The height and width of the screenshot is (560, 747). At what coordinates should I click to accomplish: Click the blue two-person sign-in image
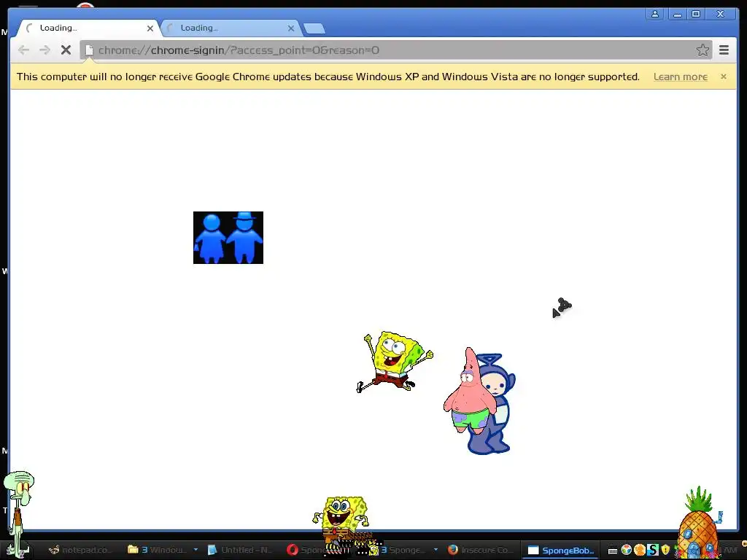(x=228, y=238)
